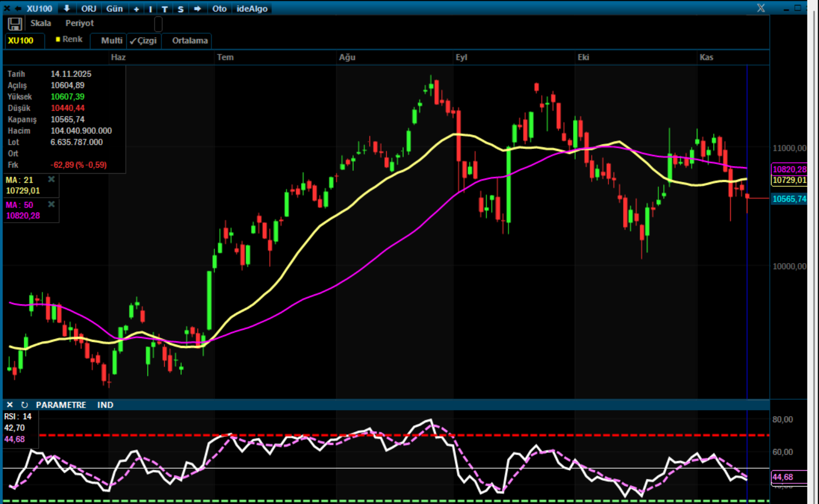Screen dimensions: 819x504
Task: Open the Gün period dropdown
Action: (x=114, y=9)
